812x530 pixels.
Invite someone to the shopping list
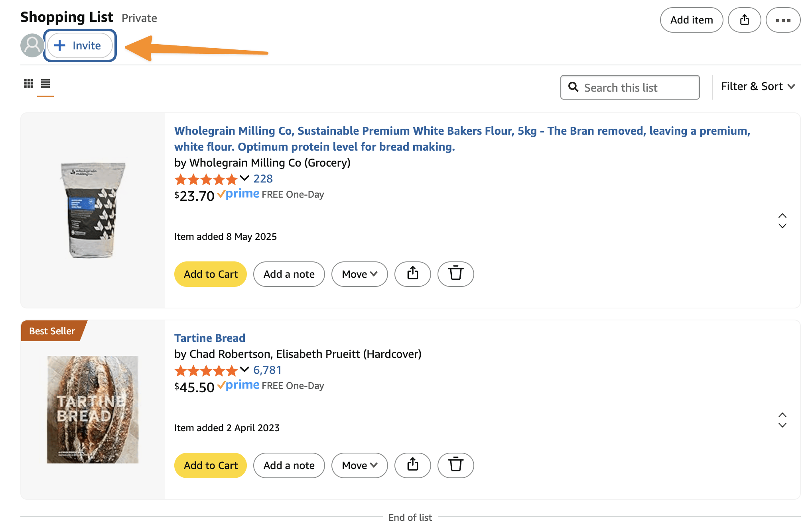(79, 45)
